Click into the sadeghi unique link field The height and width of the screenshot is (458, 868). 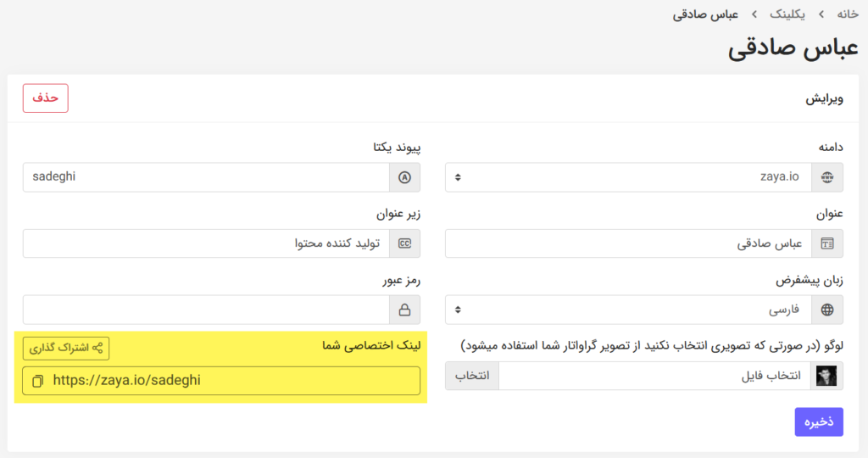(206, 177)
